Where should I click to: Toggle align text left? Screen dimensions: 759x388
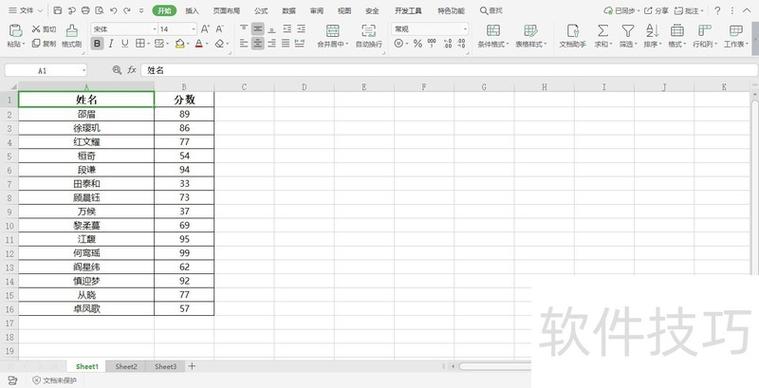pos(244,44)
